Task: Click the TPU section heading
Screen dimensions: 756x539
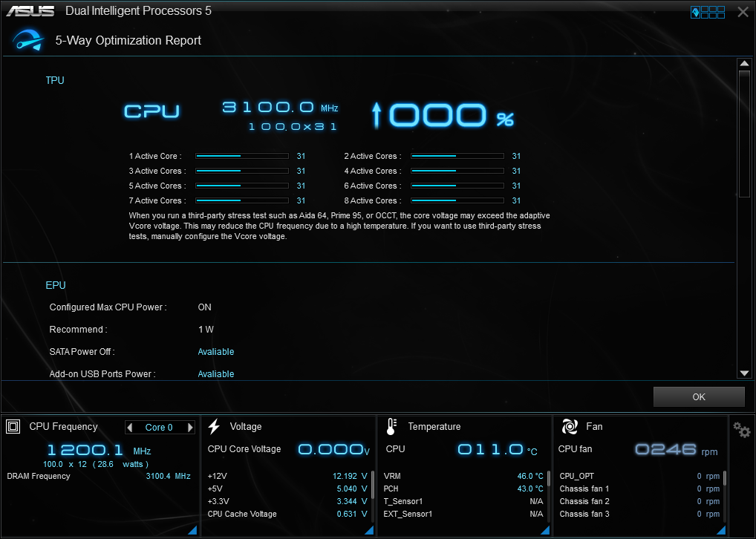Action: pos(55,80)
